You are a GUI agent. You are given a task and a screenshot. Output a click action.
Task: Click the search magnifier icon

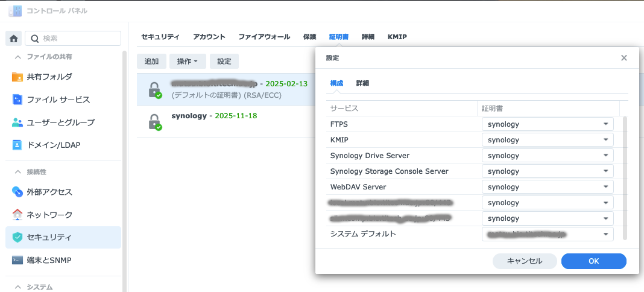point(35,39)
